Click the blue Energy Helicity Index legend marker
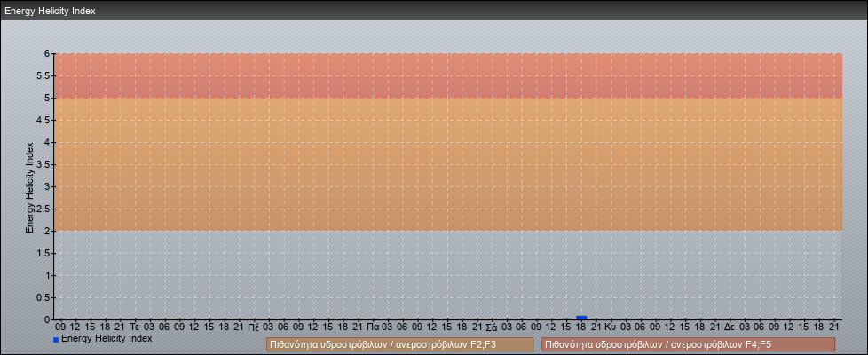Screen dimensions: 868x355 (x=56, y=340)
